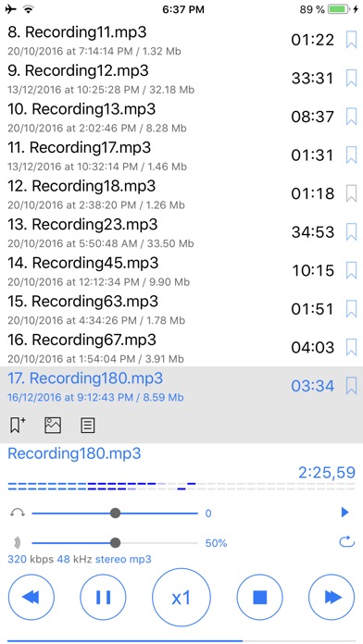Click the 2:25,59 elapsed time

coord(327,473)
